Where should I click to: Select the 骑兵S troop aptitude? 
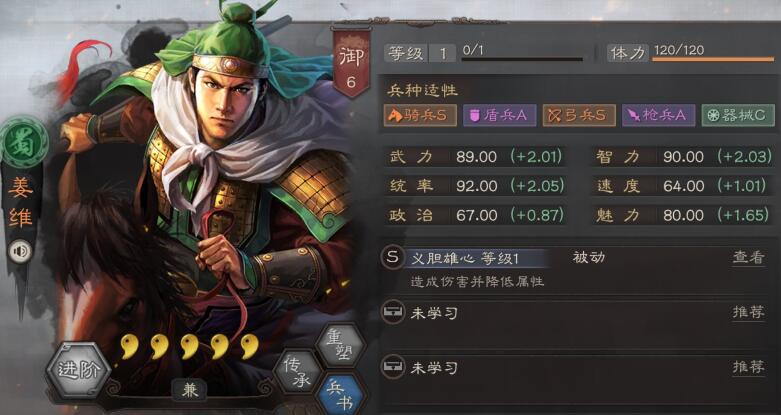(420, 116)
